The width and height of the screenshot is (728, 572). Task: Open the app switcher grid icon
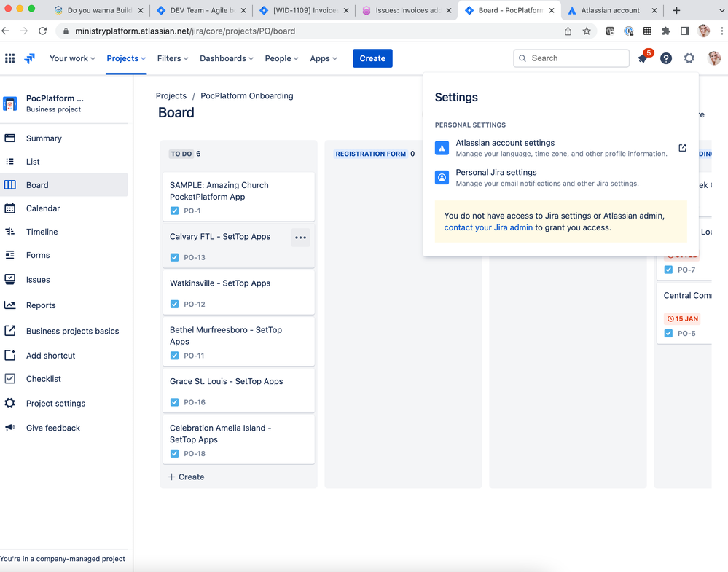pos(9,58)
